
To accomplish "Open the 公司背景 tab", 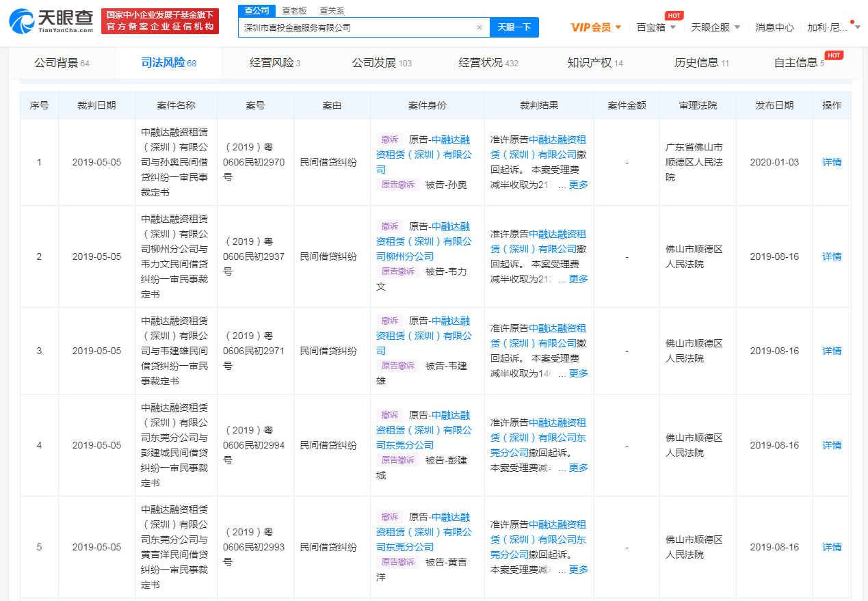I will coord(62,63).
